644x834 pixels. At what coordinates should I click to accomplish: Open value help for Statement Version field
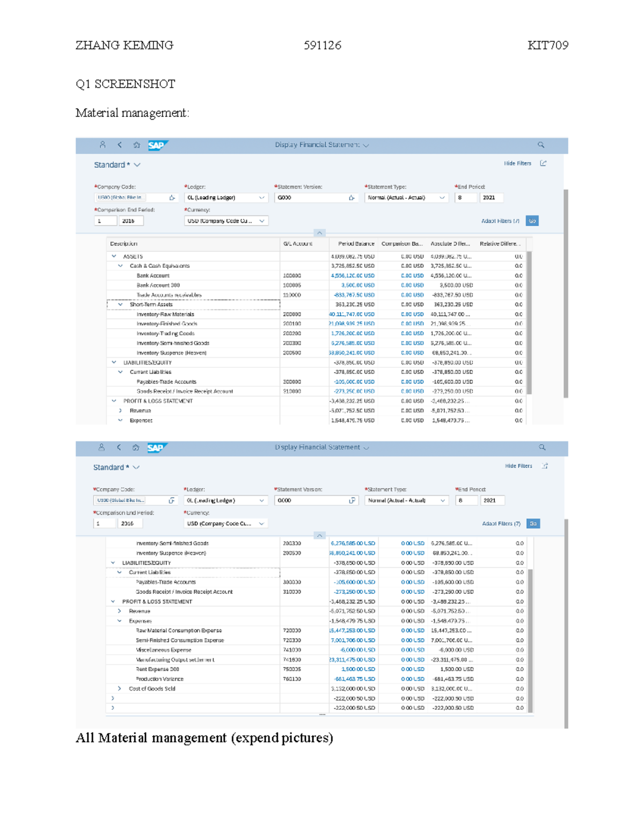click(352, 198)
